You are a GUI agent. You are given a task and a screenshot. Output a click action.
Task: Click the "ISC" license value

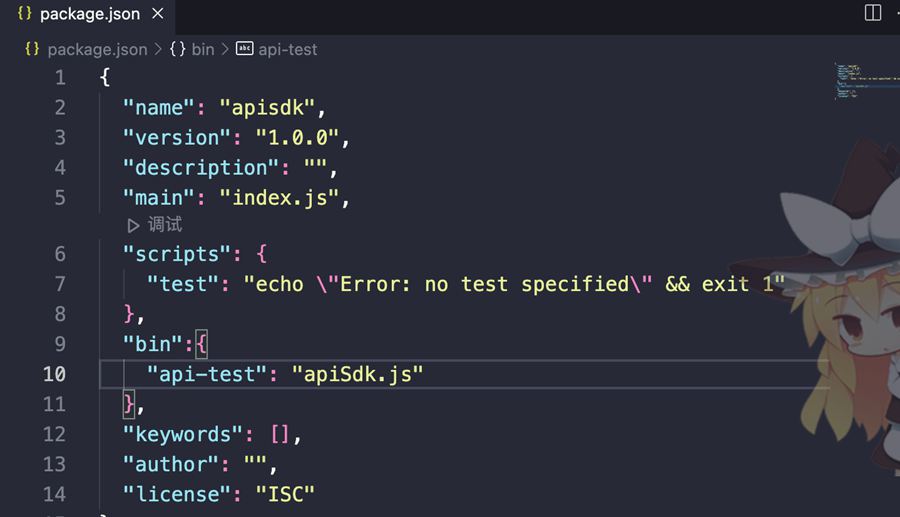pos(285,494)
